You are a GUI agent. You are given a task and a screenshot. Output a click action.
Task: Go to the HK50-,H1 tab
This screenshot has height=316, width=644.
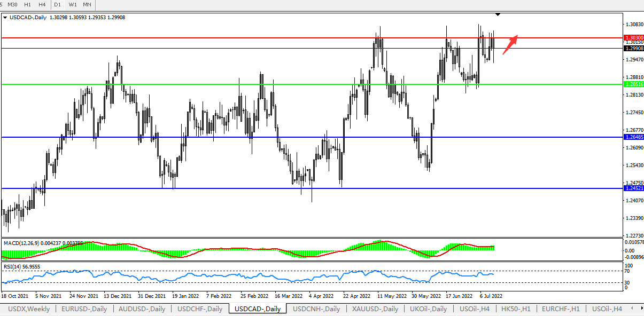point(515,309)
